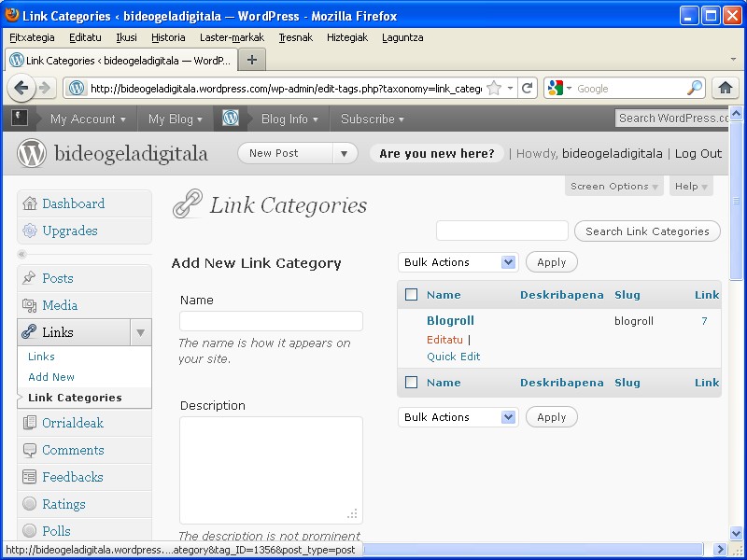Click the WordPress logo beside bideogeladigitala title
The height and width of the screenshot is (560, 747).
click(32, 153)
